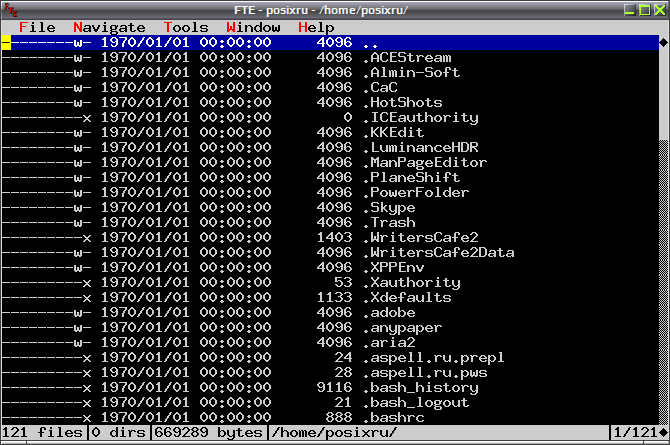Maximize the FTE window
The image size is (670, 445).
point(644,10)
